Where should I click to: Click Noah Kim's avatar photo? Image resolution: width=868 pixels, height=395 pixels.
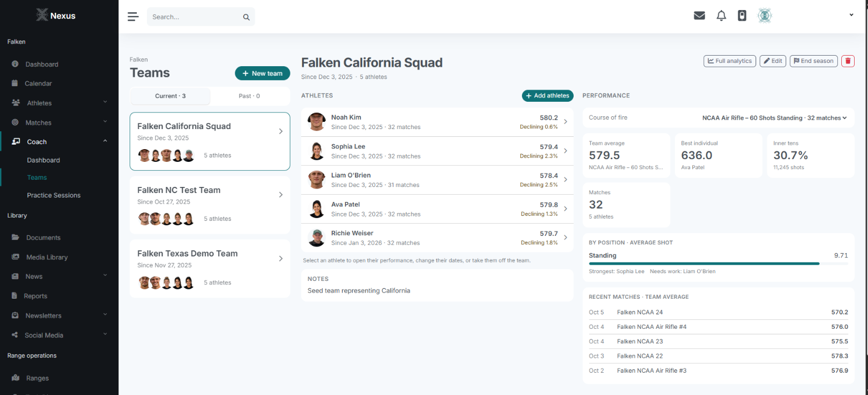point(316,122)
